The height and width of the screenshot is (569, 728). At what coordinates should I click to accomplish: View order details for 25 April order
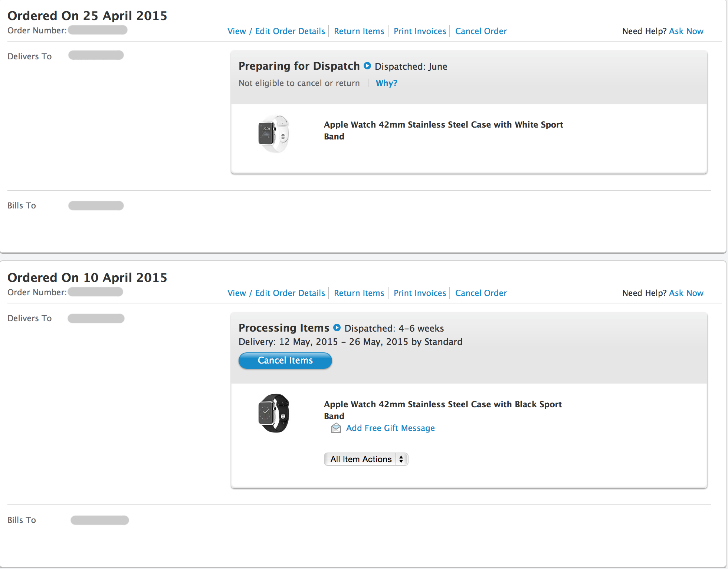pos(276,31)
